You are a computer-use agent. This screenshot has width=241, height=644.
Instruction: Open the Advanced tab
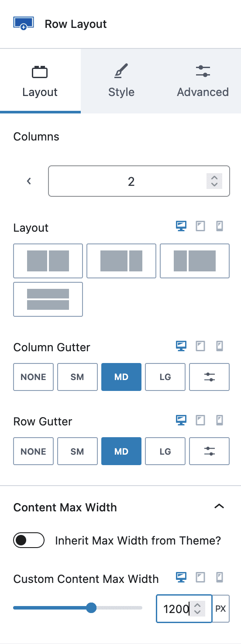pyautogui.click(x=203, y=81)
